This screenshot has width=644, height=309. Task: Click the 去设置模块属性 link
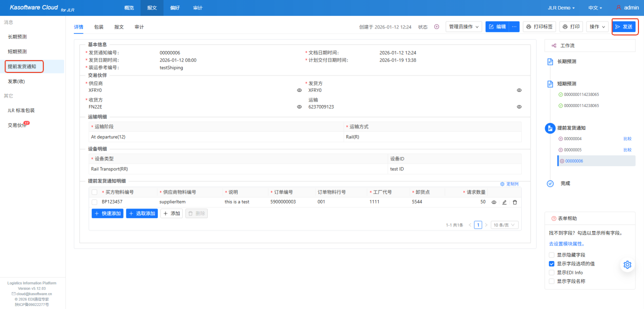(567, 244)
